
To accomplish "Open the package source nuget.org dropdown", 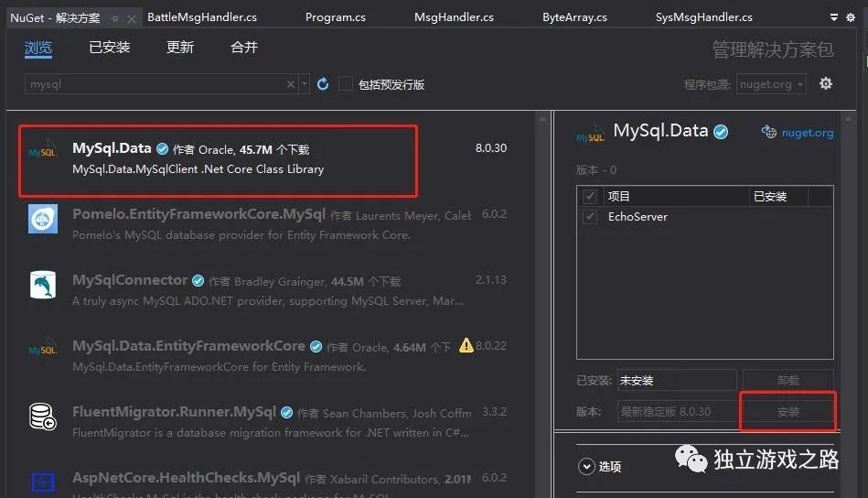I will point(771,84).
